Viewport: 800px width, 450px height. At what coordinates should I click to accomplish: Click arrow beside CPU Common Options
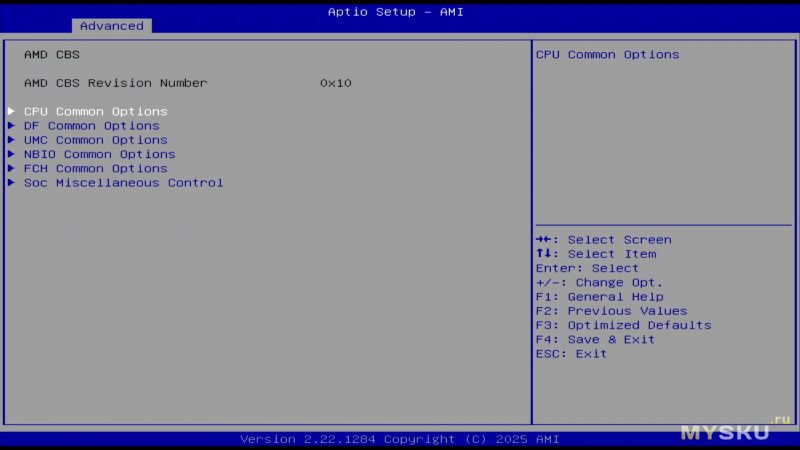(x=11, y=111)
